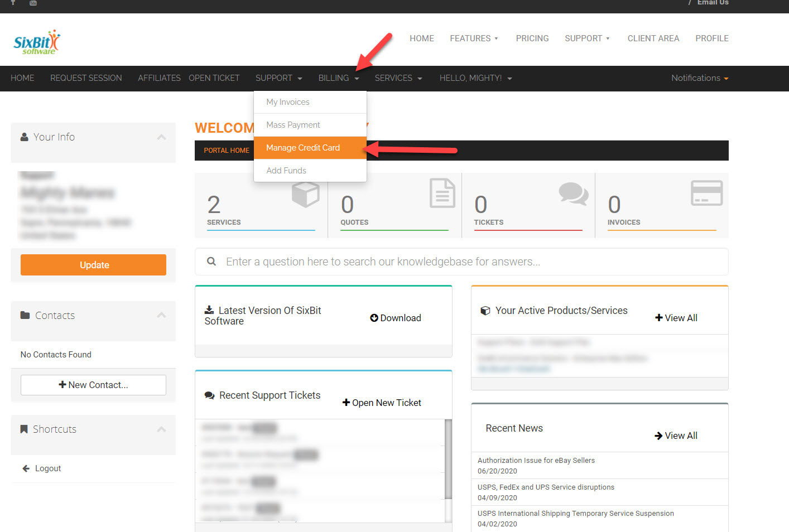The image size is (789, 532).
Task: Open Client Area from top header
Action: 653,38
